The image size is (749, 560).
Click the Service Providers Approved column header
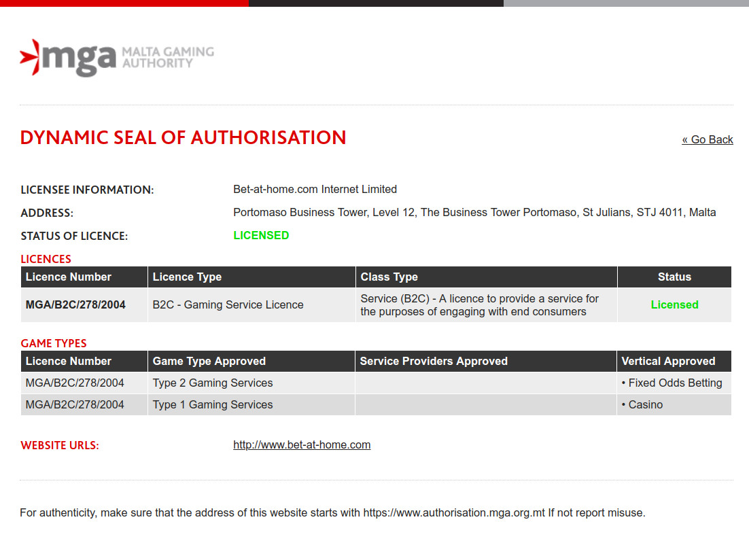[434, 362]
